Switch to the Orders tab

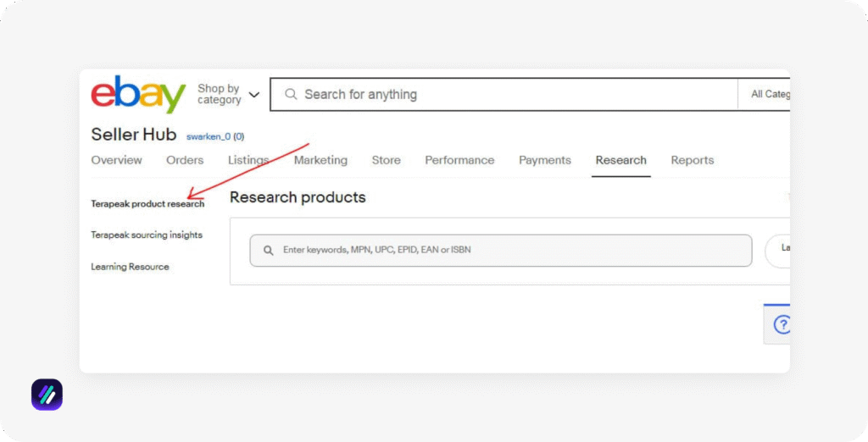pyautogui.click(x=185, y=160)
